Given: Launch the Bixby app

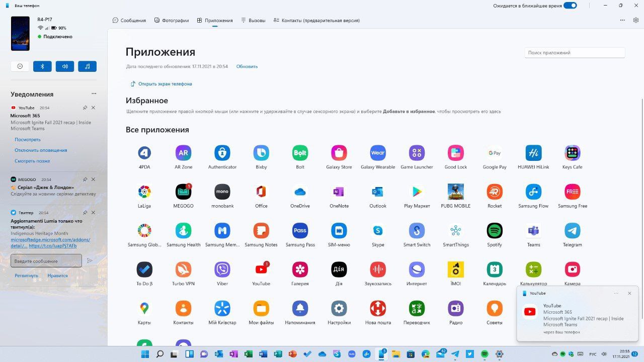Looking at the screenshot, I should coord(261,153).
